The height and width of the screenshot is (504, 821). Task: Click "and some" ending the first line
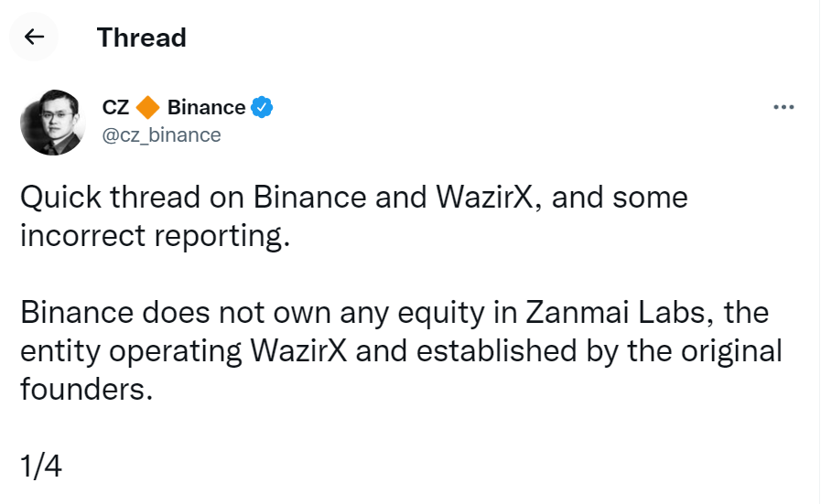[620, 198]
